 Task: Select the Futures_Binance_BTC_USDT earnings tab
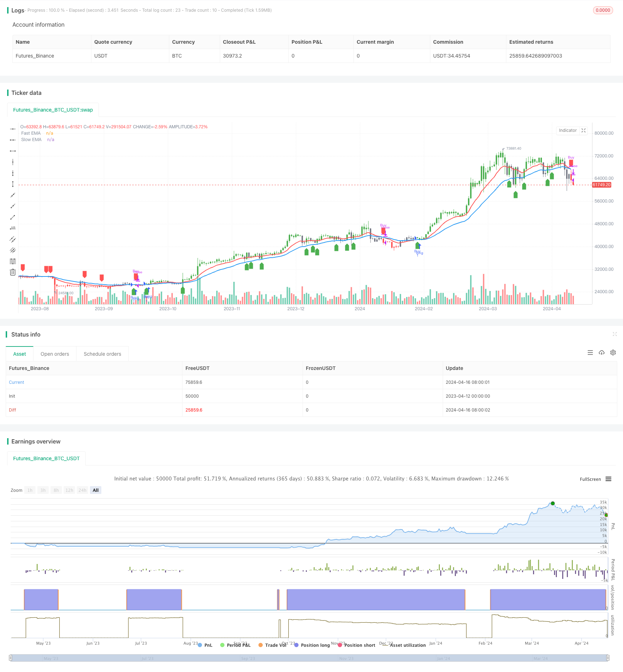coord(46,458)
